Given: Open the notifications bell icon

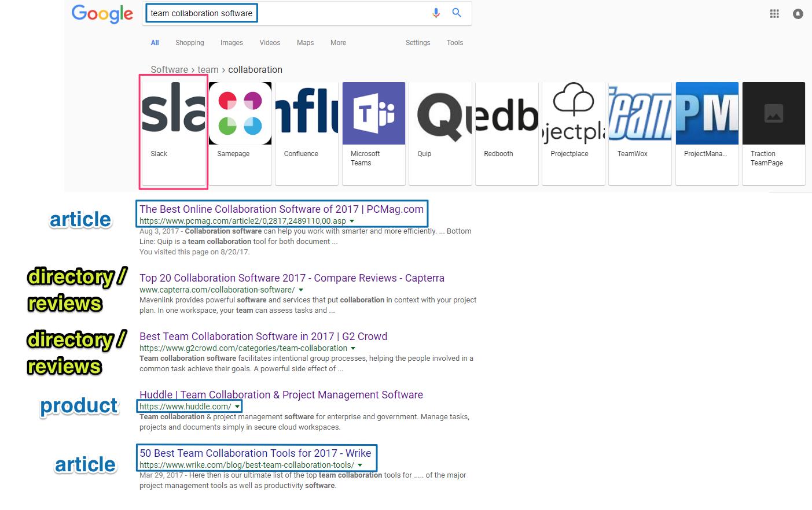Looking at the screenshot, I should point(798,14).
